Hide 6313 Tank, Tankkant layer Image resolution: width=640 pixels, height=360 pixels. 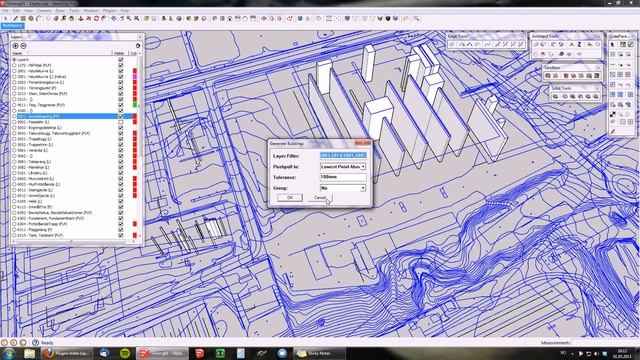click(121, 235)
